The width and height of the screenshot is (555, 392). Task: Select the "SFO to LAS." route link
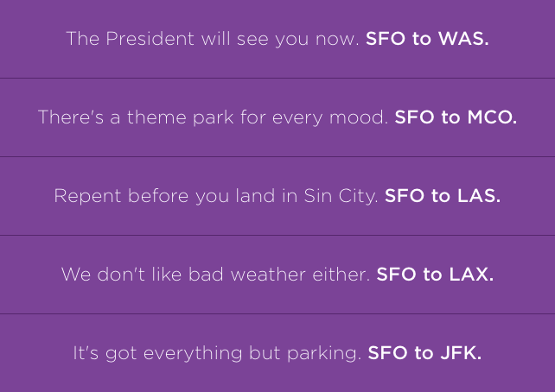tap(443, 196)
